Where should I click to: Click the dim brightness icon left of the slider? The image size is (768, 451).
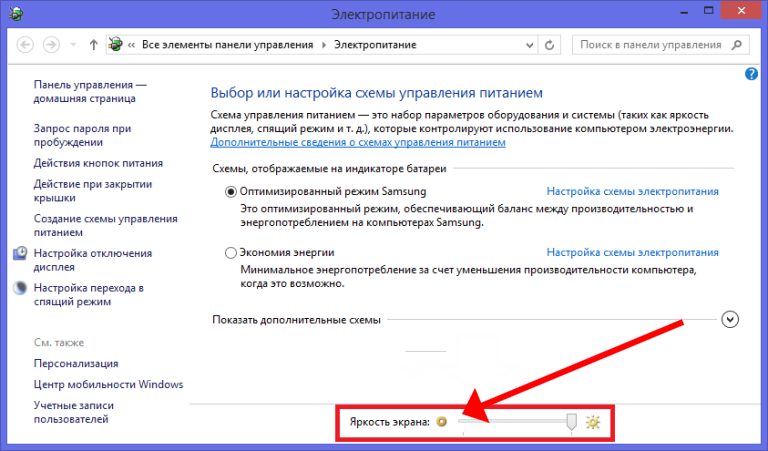coord(441,422)
